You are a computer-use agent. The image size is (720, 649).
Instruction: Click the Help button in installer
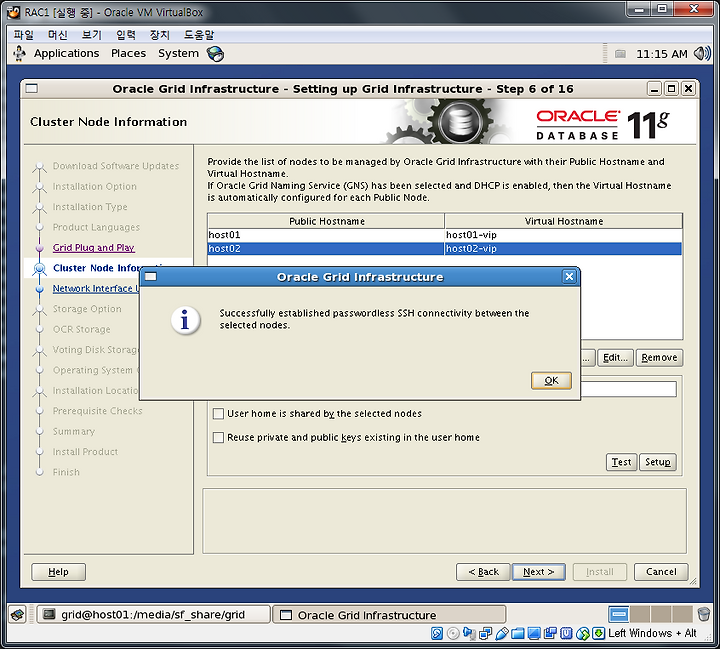click(x=58, y=572)
